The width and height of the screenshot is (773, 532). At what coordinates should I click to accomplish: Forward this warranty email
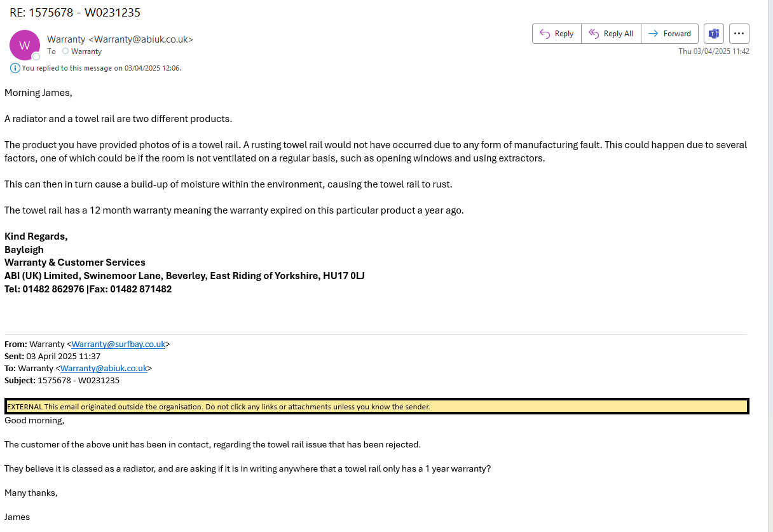coord(669,34)
